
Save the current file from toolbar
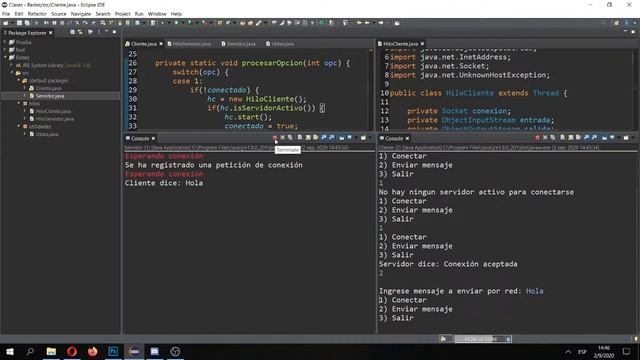point(19,23)
